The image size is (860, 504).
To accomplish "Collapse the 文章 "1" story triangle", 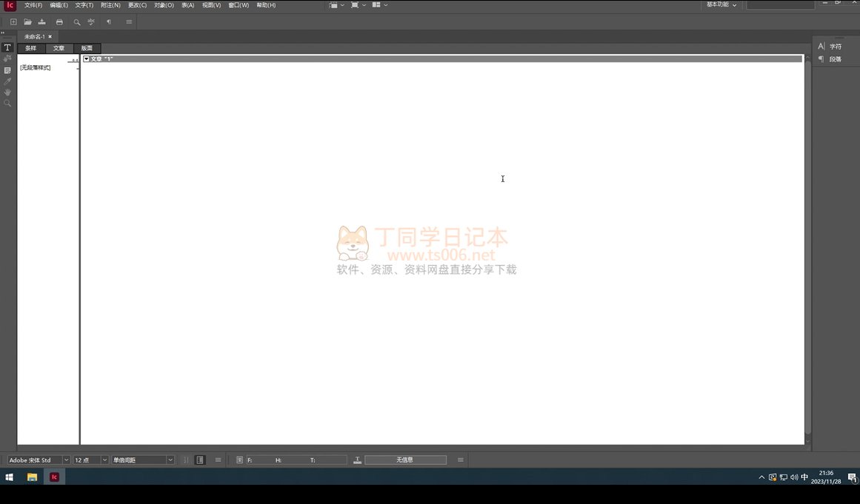I will pyautogui.click(x=86, y=58).
